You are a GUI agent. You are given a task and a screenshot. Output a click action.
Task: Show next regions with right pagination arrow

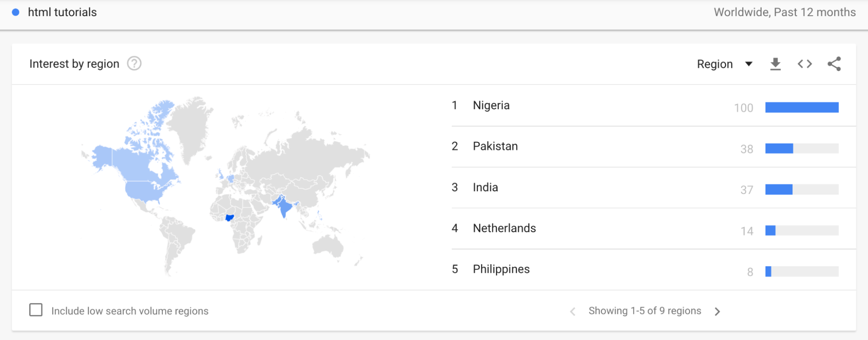tap(718, 311)
